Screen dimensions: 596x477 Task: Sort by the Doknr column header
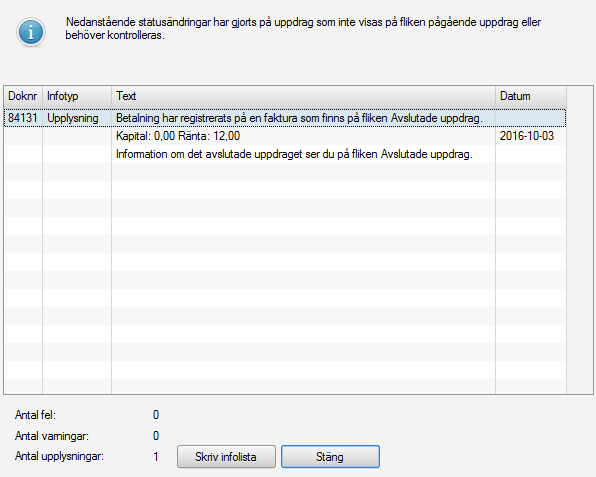click(x=23, y=96)
